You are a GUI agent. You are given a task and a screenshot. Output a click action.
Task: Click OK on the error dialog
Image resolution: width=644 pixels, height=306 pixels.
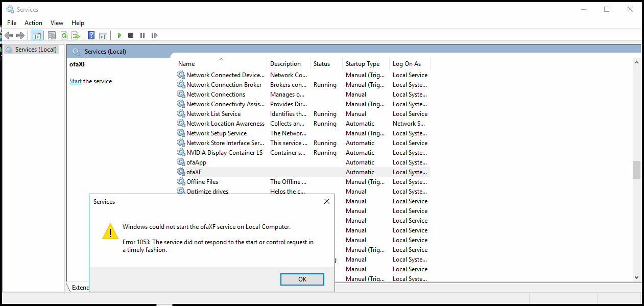302,279
